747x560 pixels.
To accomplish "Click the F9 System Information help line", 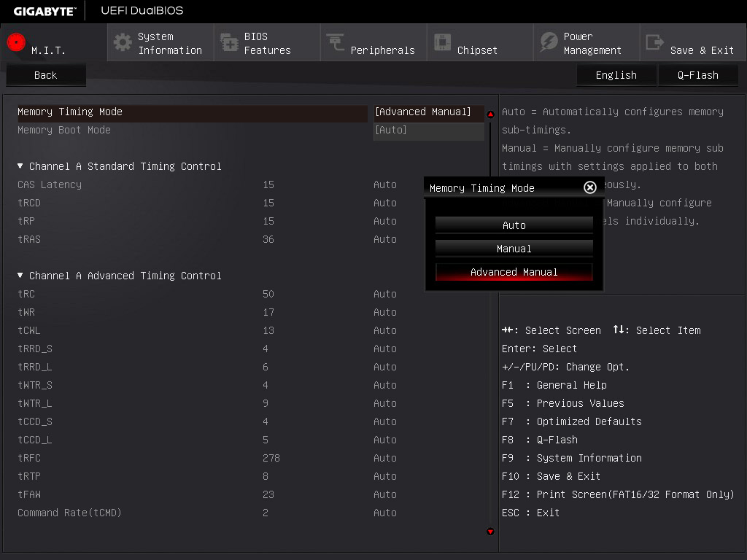I will click(x=572, y=458).
